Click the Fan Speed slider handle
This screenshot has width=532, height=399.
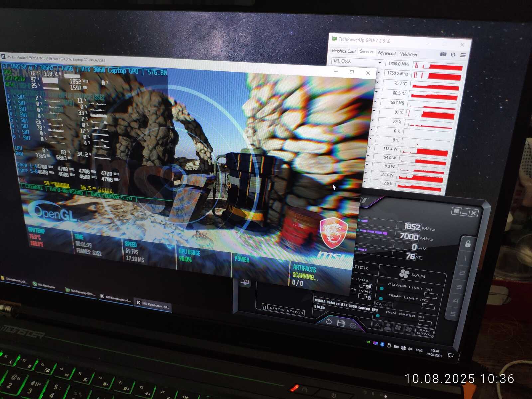378,316
